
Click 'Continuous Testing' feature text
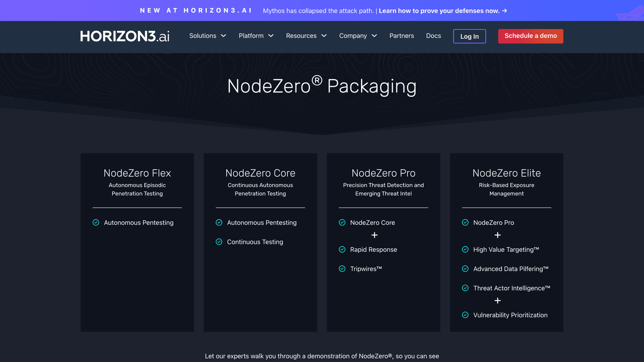tap(255, 242)
